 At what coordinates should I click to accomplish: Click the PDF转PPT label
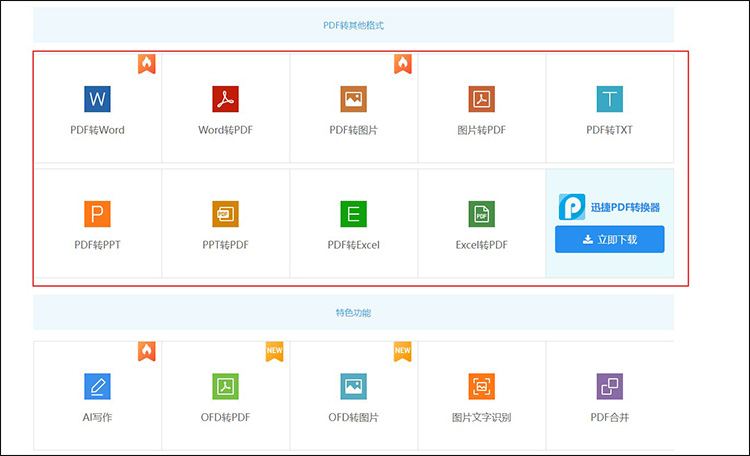[x=97, y=245]
